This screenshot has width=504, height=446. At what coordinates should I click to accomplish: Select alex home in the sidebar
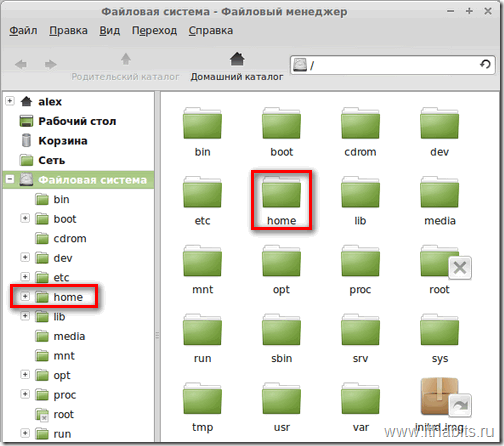coord(41,101)
